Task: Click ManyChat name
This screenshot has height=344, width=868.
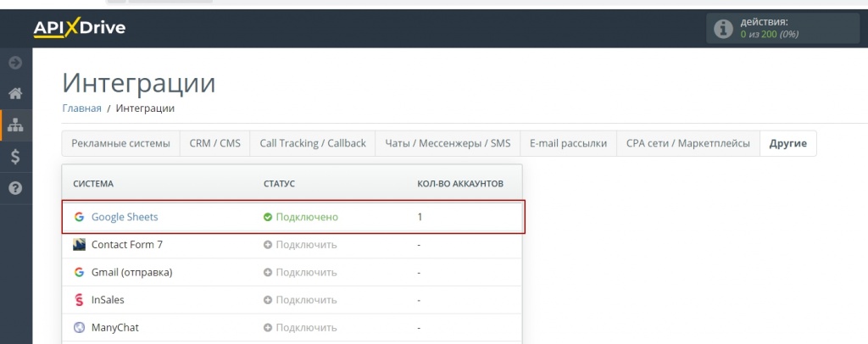Action: click(115, 327)
